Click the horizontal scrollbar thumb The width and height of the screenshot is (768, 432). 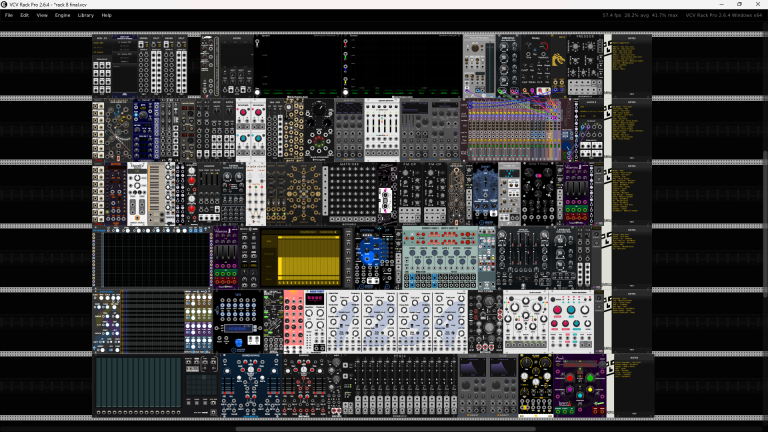[385, 429]
